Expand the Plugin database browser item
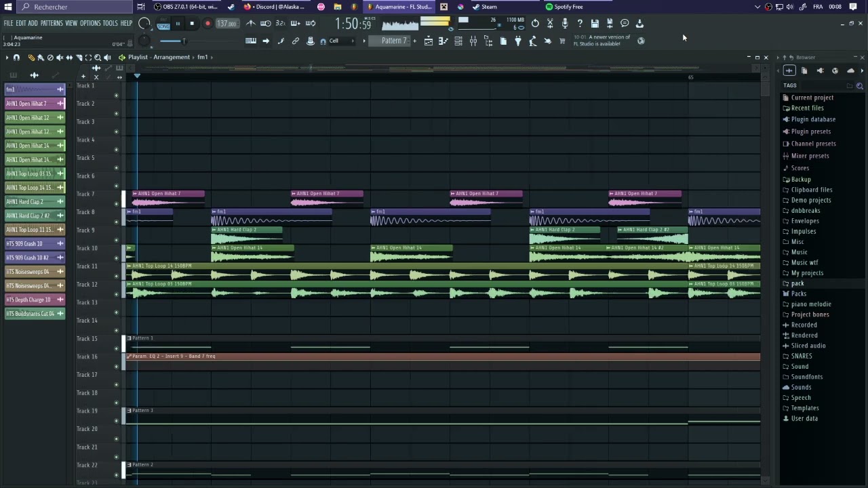 tap(813, 119)
